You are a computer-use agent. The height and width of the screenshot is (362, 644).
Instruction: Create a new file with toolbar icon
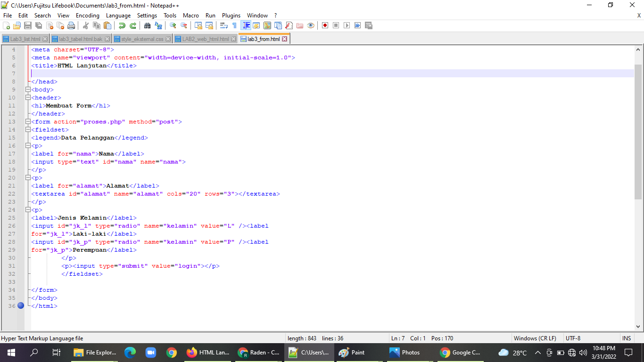pyautogui.click(x=6, y=25)
